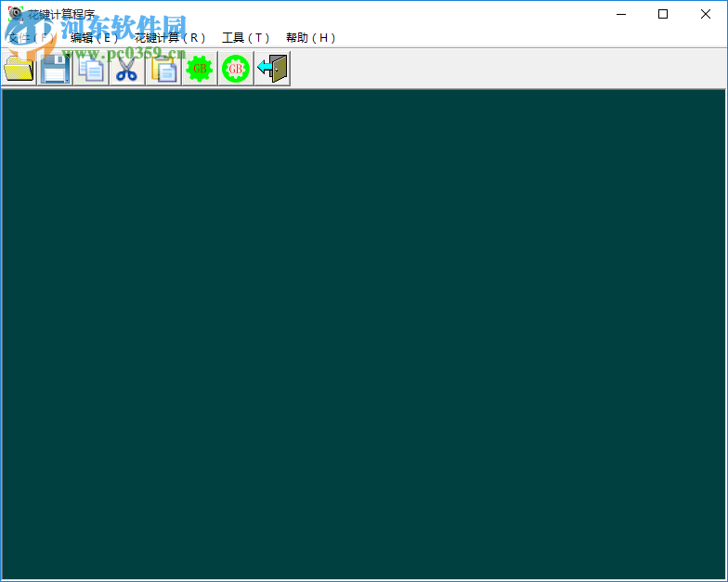The height and width of the screenshot is (582, 728).
Task: Exit via the door arrow icon
Action: [273, 69]
